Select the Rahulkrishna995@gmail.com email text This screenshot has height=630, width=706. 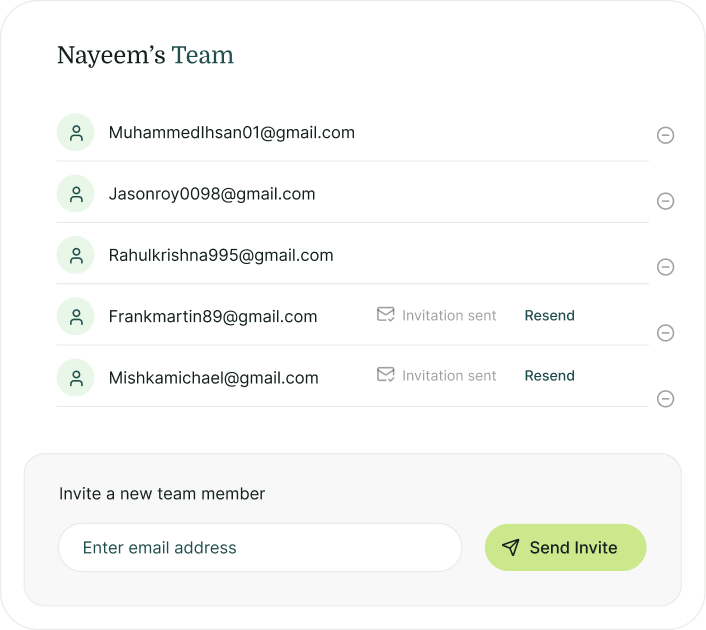pos(221,255)
